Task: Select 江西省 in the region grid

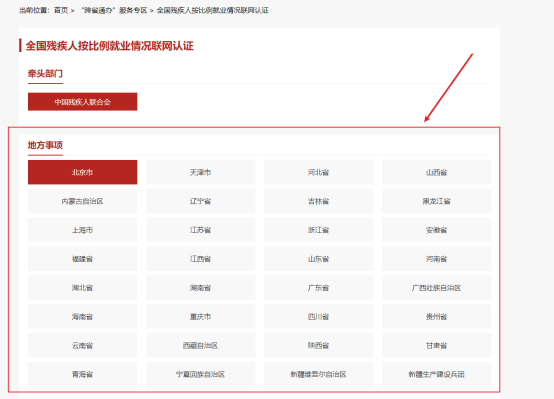Action: point(200,259)
